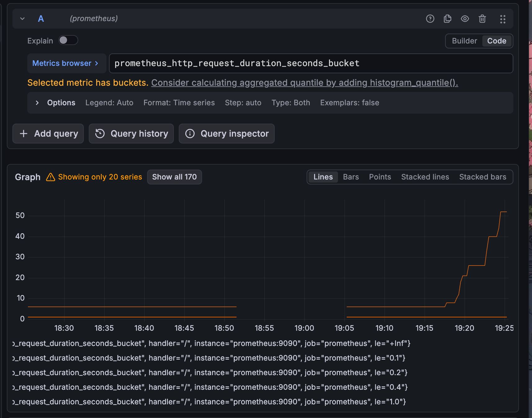This screenshot has height=418, width=532.
Task: Select Stacked lines graph style
Action: pyautogui.click(x=425, y=177)
